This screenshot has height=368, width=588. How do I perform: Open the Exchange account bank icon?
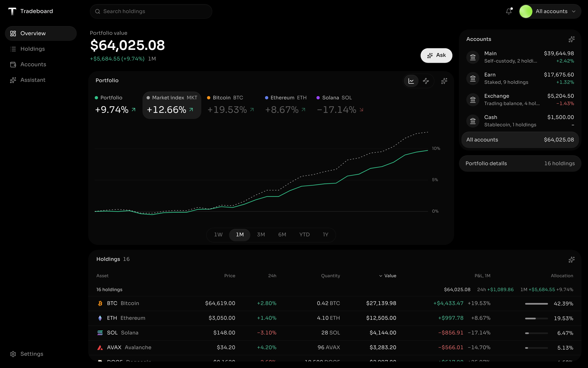click(473, 100)
